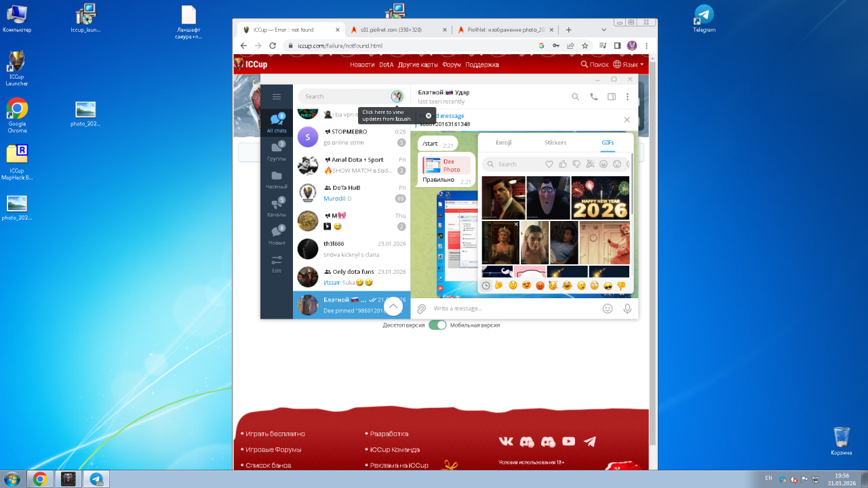Start a voice call from chat header

pyautogui.click(x=594, y=97)
